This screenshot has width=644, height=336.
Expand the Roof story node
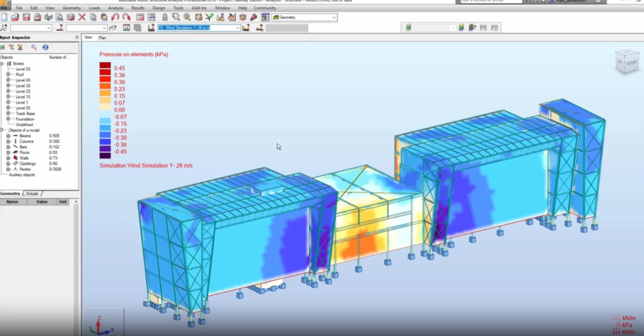tap(8, 74)
